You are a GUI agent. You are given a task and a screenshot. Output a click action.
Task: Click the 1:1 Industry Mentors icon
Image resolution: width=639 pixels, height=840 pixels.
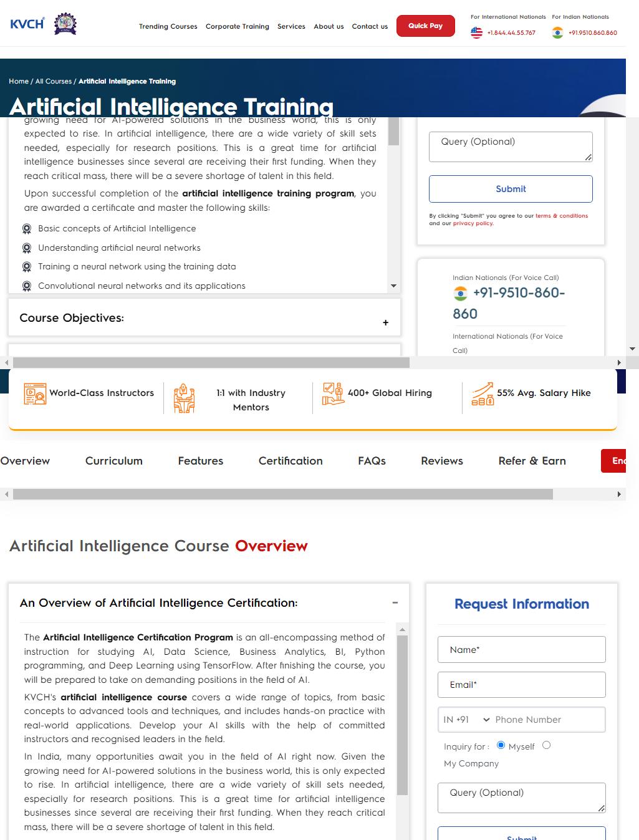click(x=184, y=397)
